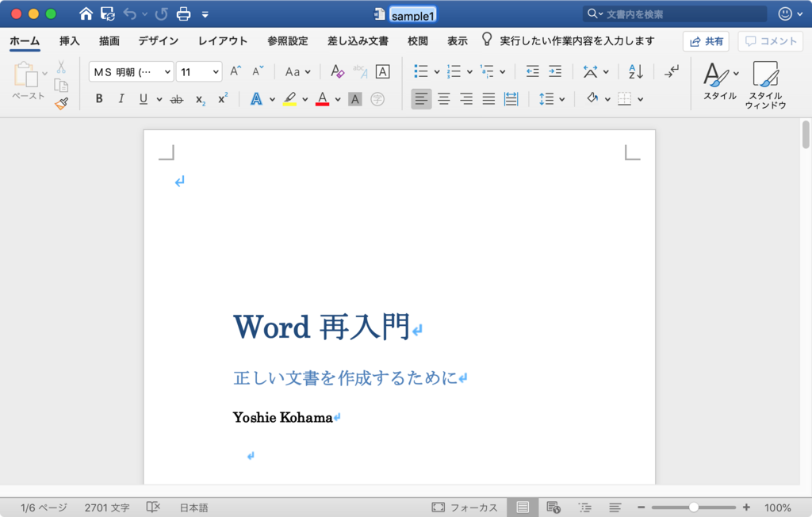Click the feedback smiley face icon
This screenshot has height=517, width=812.
click(785, 14)
